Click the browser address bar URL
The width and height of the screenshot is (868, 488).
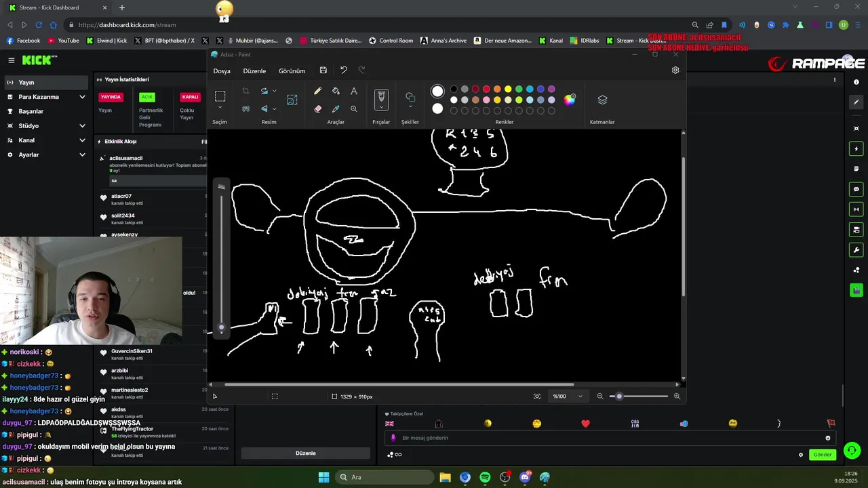(127, 25)
